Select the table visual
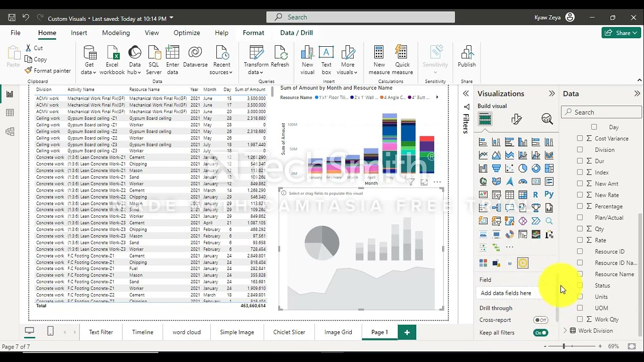The image size is (644, 362). pyautogui.click(x=510, y=195)
